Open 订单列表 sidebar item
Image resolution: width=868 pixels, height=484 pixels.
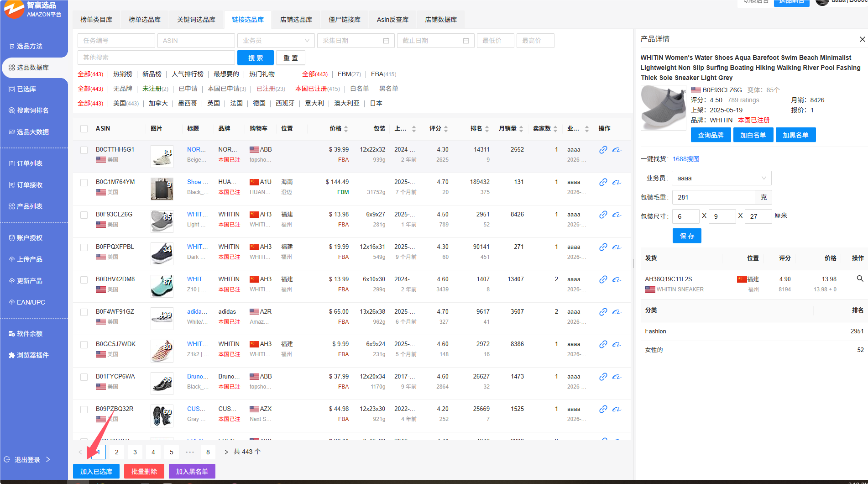point(26,163)
